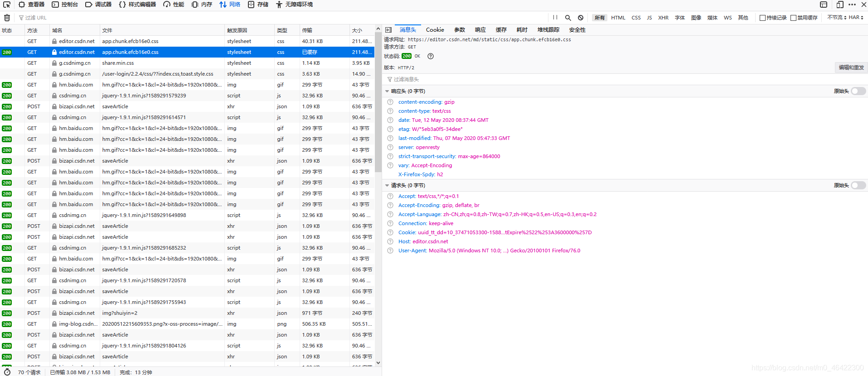Open help for Host request header

pos(390,241)
